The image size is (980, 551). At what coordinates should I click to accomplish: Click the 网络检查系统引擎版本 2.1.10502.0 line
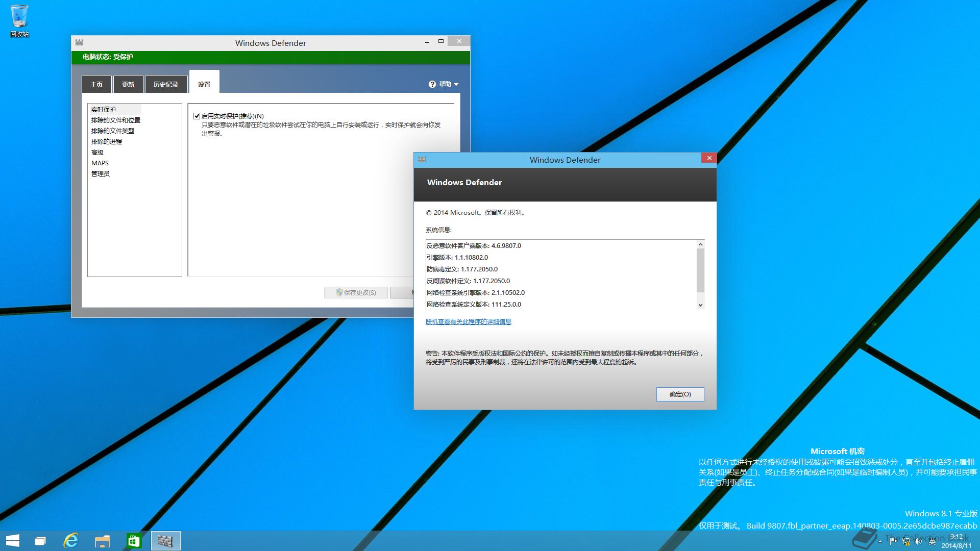click(x=476, y=292)
